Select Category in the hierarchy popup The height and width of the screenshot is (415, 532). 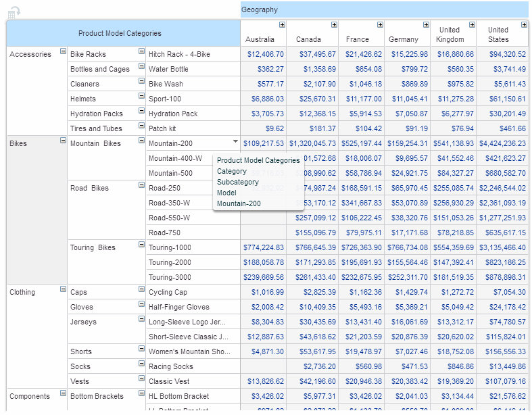[232, 172]
